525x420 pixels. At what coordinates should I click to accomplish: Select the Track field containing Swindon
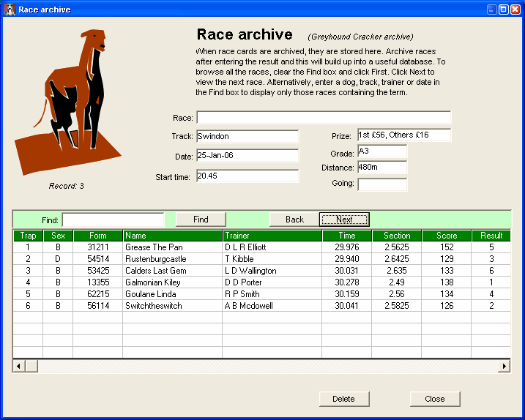(247, 136)
